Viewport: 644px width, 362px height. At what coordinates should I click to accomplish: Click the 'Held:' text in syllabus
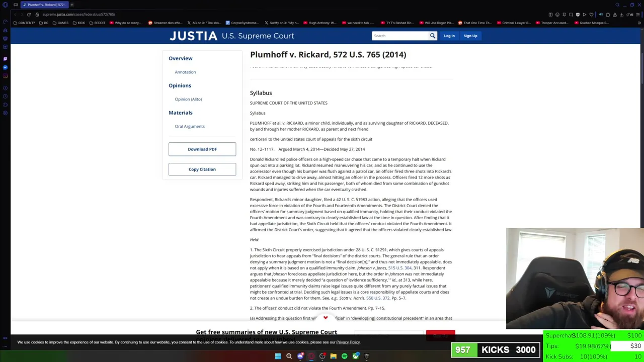click(255, 240)
